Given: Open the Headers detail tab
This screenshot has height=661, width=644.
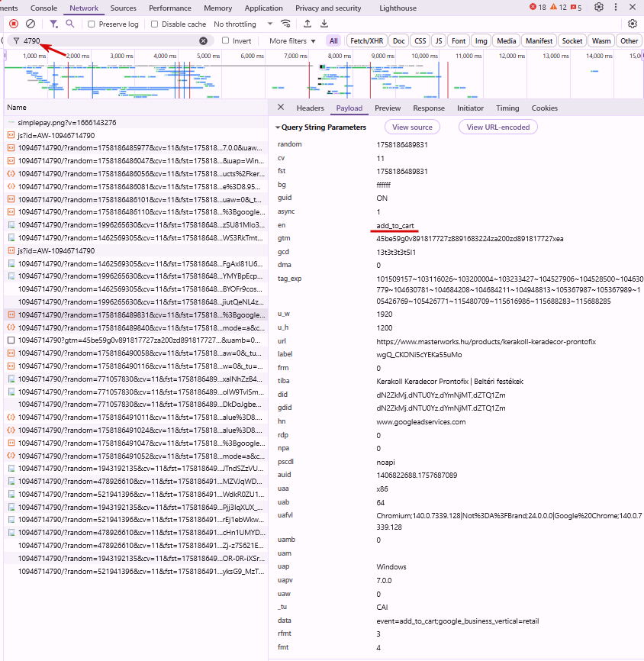Looking at the screenshot, I should 311,108.
